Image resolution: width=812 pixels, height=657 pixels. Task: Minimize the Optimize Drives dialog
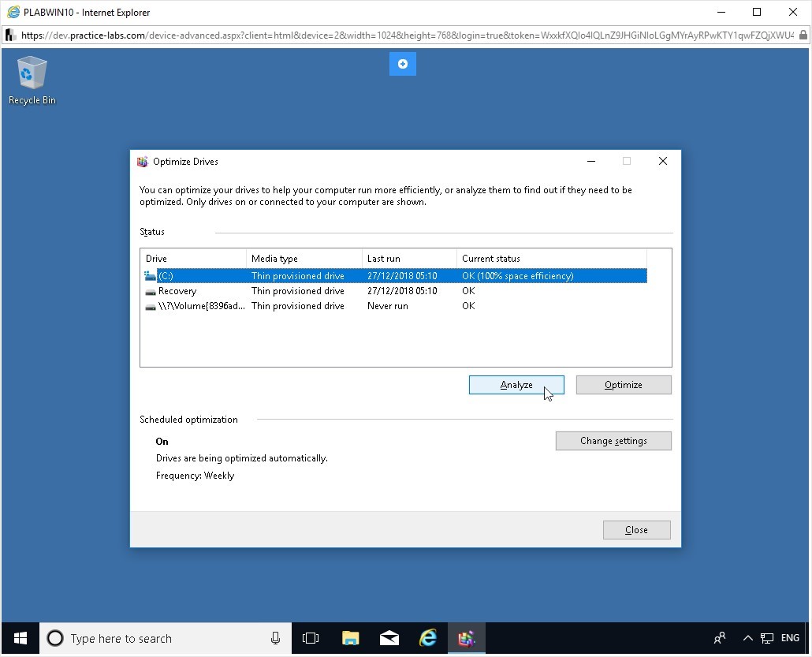point(591,161)
